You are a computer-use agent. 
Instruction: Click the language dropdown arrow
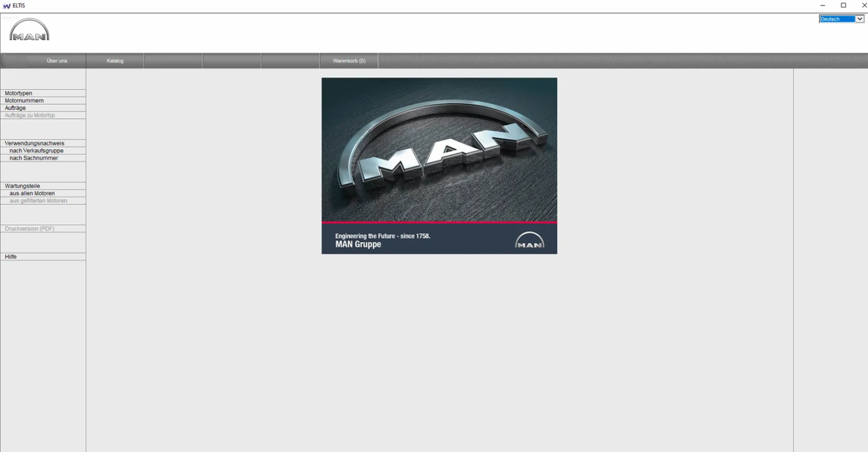coord(859,19)
